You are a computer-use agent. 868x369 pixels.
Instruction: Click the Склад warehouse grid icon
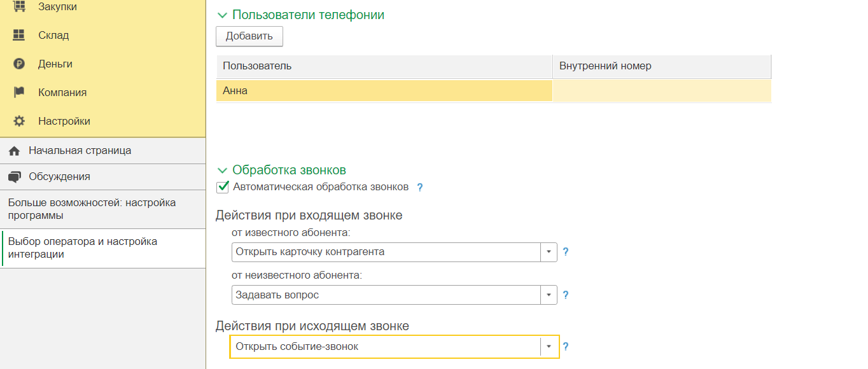pyautogui.click(x=19, y=35)
